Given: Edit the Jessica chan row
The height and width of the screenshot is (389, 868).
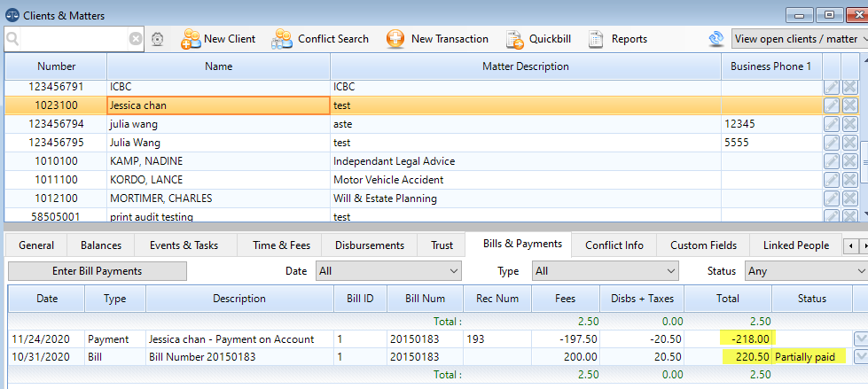Looking at the screenshot, I should (x=832, y=105).
